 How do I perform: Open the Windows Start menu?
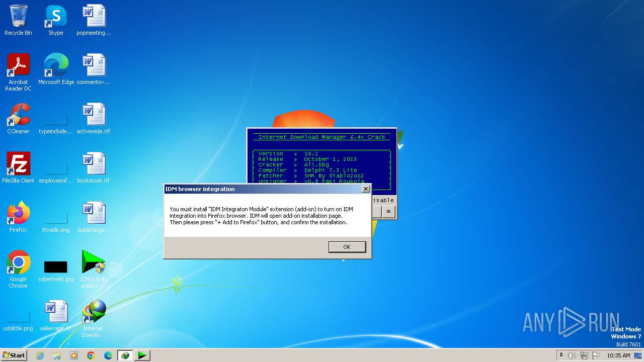[14, 355]
